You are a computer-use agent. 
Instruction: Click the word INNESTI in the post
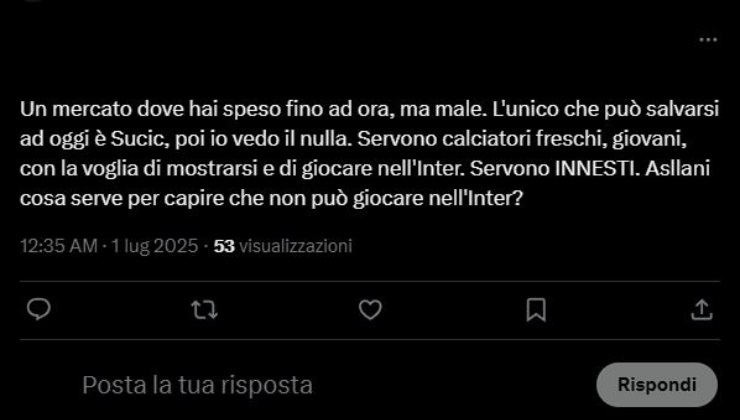pyautogui.click(x=597, y=169)
